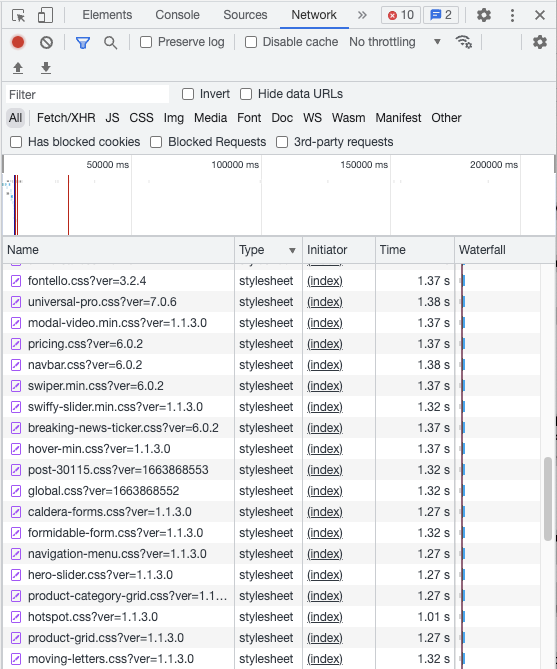
Task: Select the Fetch/XHR filter type
Action: pyautogui.click(x=66, y=118)
